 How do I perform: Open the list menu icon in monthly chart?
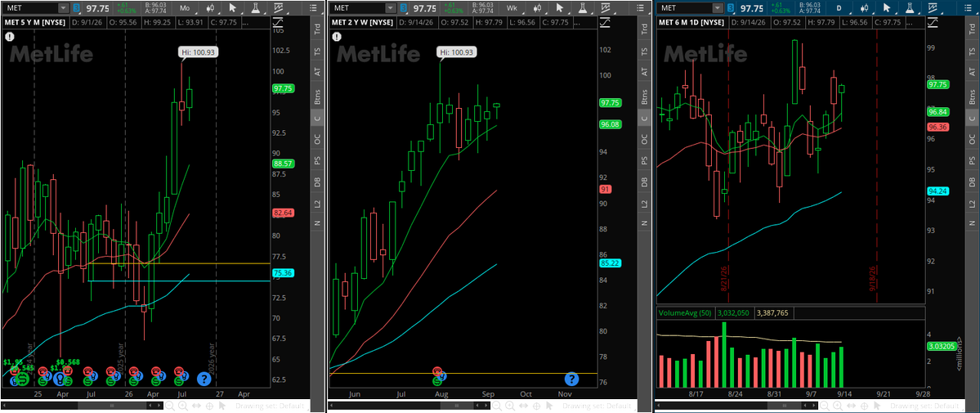coord(313,8)
